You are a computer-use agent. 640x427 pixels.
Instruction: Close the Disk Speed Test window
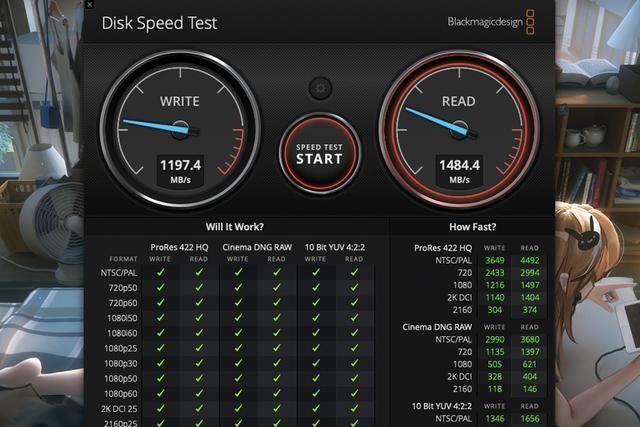[89, 4]
